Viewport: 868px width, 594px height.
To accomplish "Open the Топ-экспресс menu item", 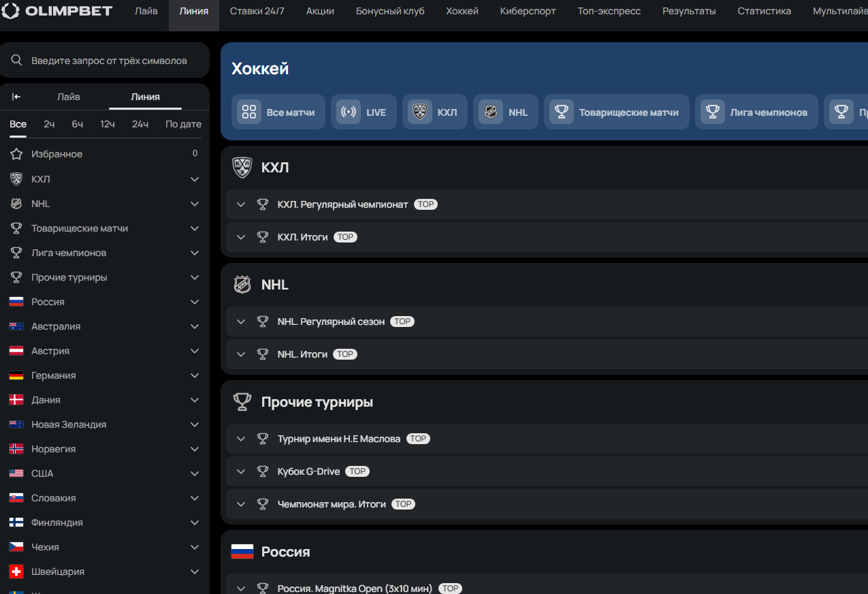I will click(609, 11).
